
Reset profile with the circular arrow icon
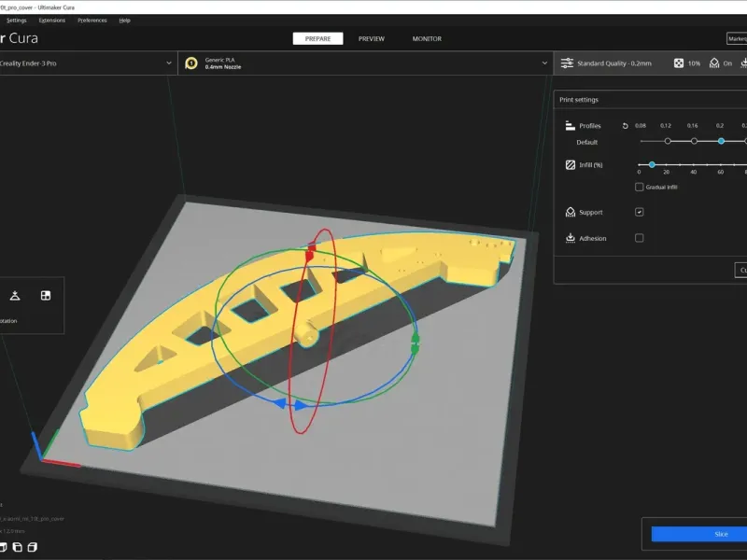coord(625,126)
